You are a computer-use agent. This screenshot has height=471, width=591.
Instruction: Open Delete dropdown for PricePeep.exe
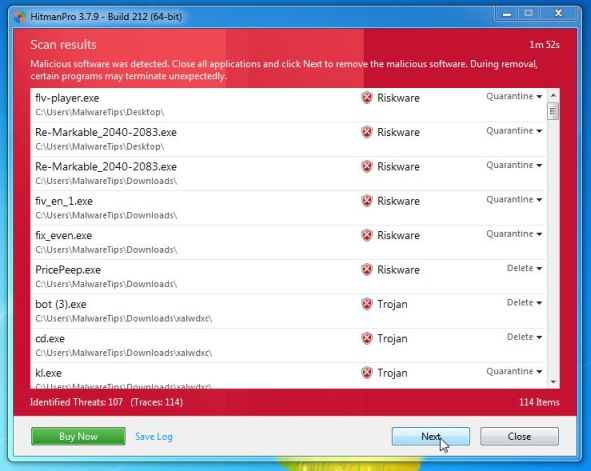524,268
